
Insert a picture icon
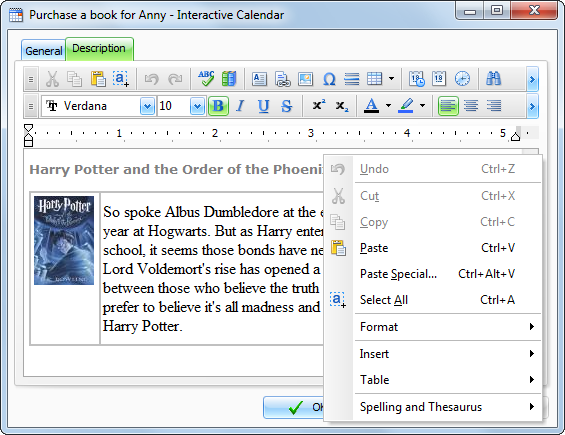point(306,79)
